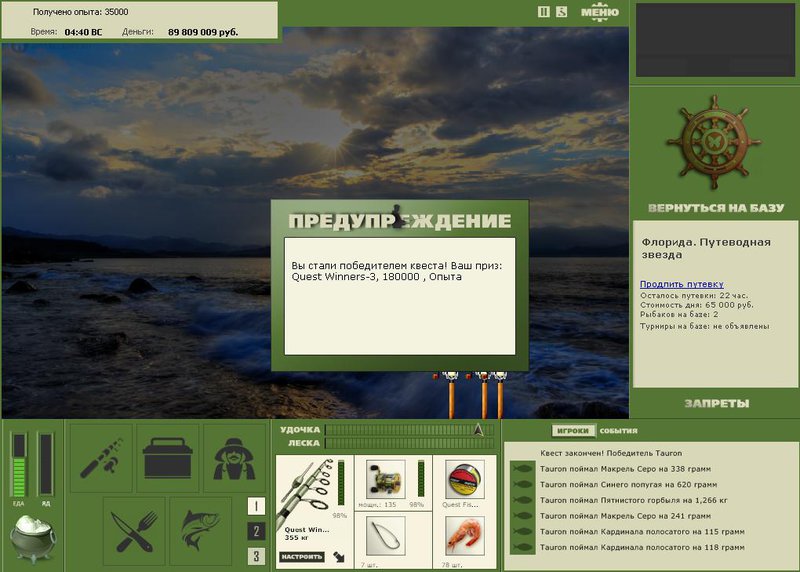Click Макрель Серо на 338 грамм entry
Image resolution: width=800 pixels, height=572 pixels.
(x=625, y=469)
